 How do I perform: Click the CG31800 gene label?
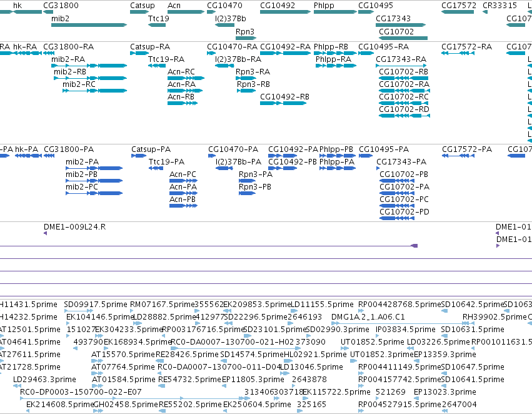tap(61, 6)
